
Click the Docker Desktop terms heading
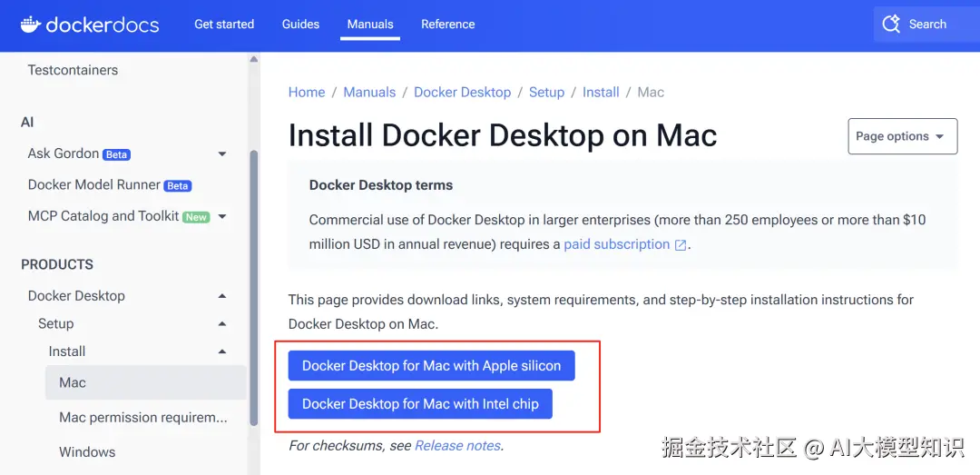[380, 186]
